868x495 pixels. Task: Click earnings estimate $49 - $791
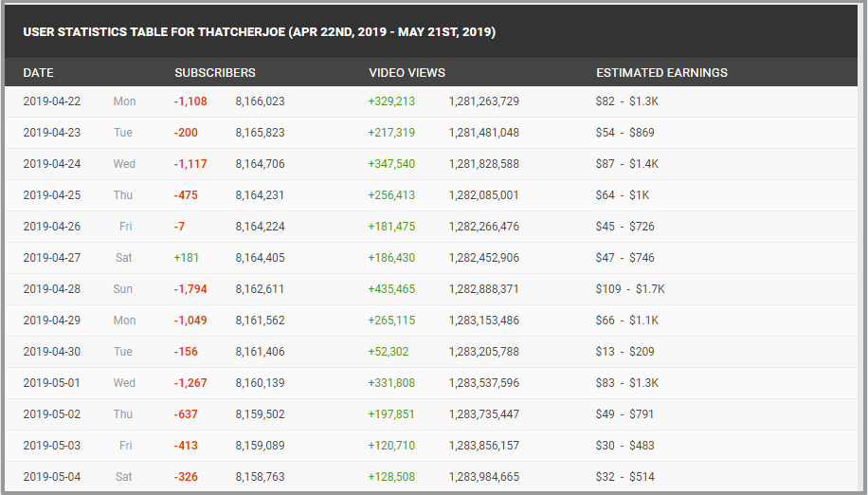pyautogui.click(x=625, y=414)
